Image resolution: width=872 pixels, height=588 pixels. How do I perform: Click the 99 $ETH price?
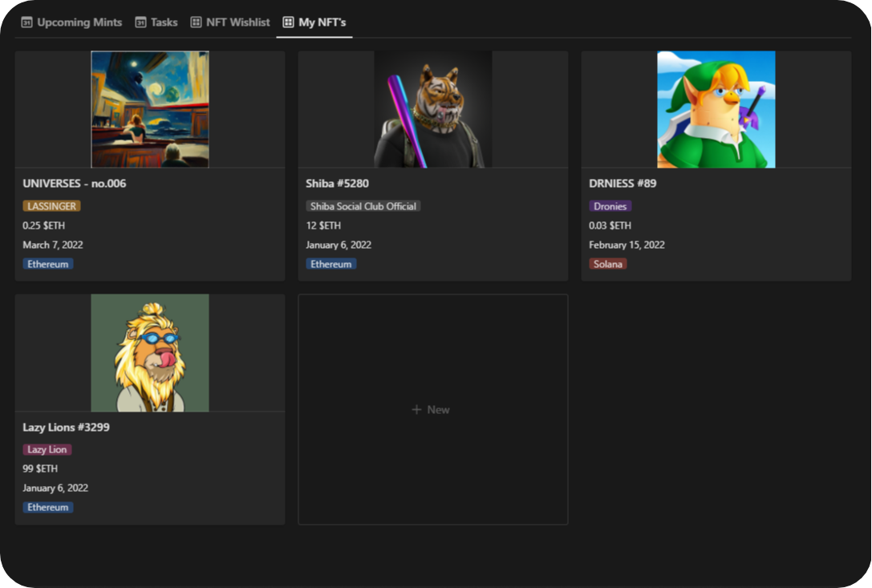(40, 468)
